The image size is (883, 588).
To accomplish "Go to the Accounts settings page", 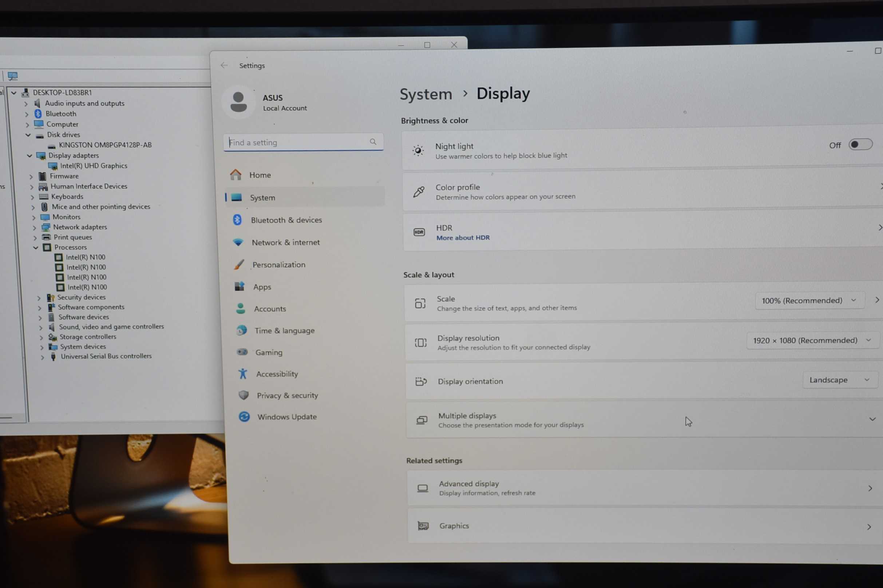I will (270, 309).
